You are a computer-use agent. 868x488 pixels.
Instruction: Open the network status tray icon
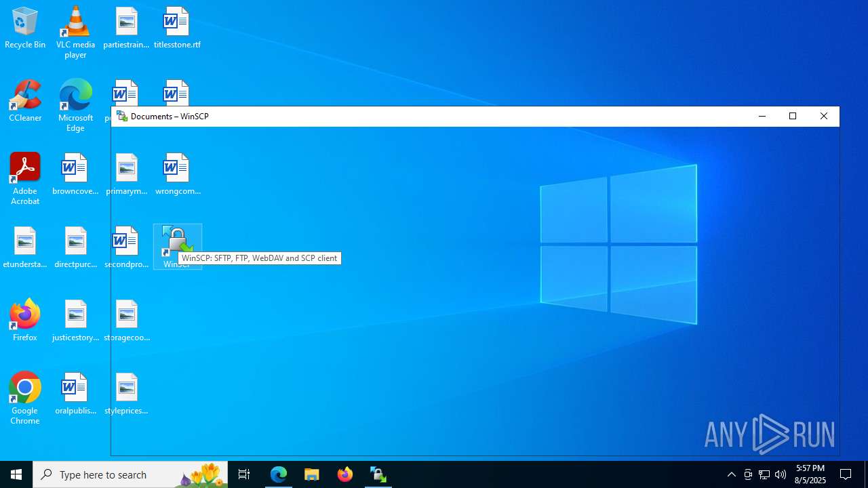point(764,474)
